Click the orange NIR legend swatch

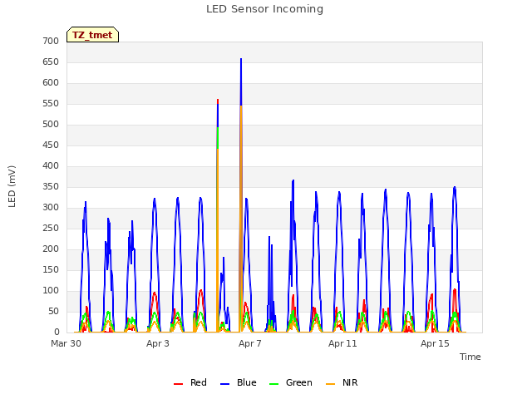330,384
